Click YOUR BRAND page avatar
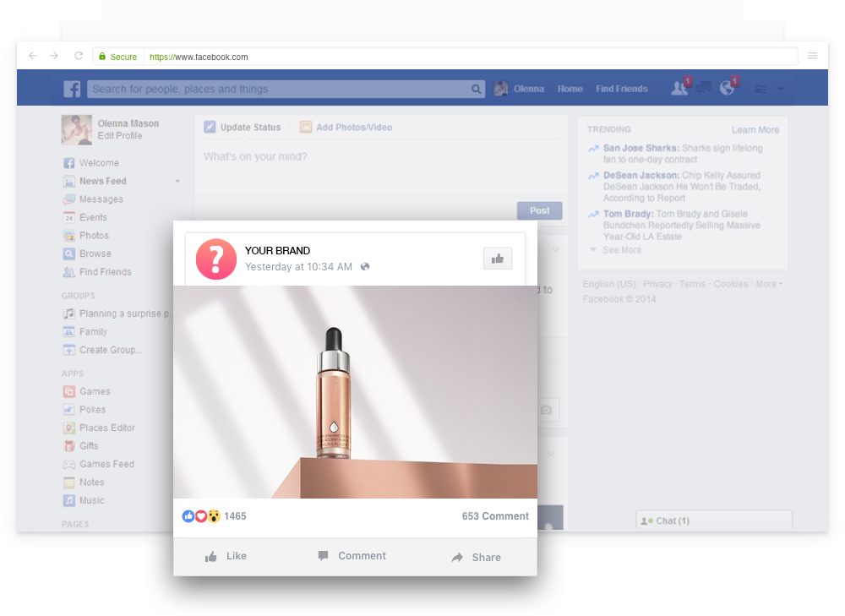Viewport: 845px width, 616px height. 216,259
